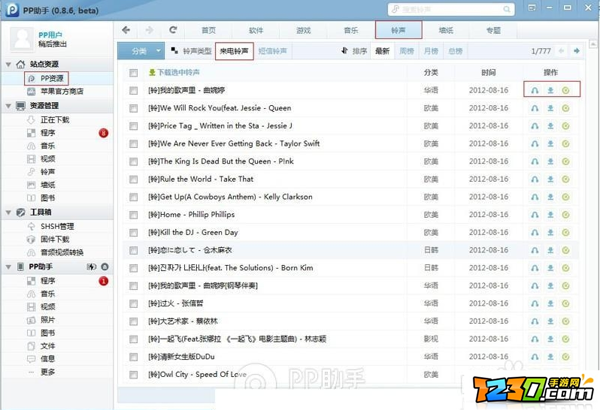Go to next page with blue arrow
The height and width of the screenshot is (410, 600).
click(x=576, y=51)
